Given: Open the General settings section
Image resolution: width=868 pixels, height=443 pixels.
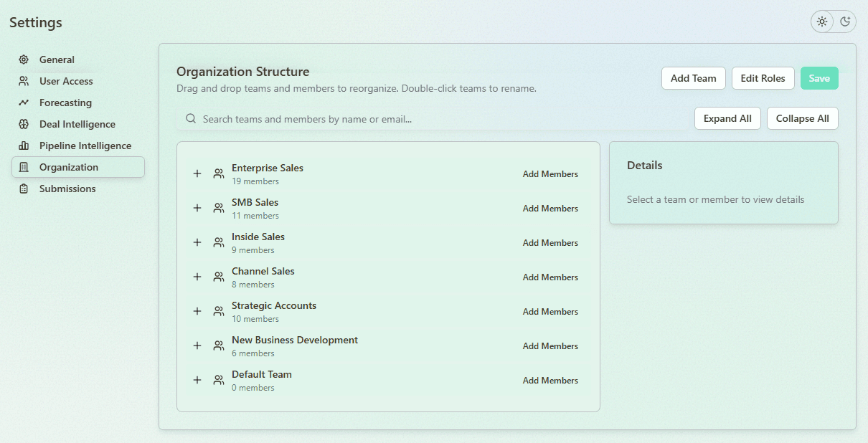Looking at the screenshot, I should click(x=78, y=59).
